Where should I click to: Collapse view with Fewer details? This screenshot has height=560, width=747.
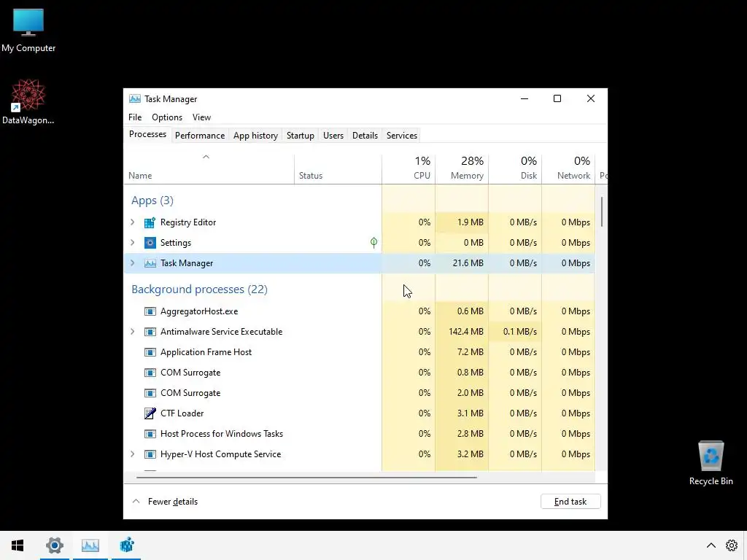coord(165,502)
